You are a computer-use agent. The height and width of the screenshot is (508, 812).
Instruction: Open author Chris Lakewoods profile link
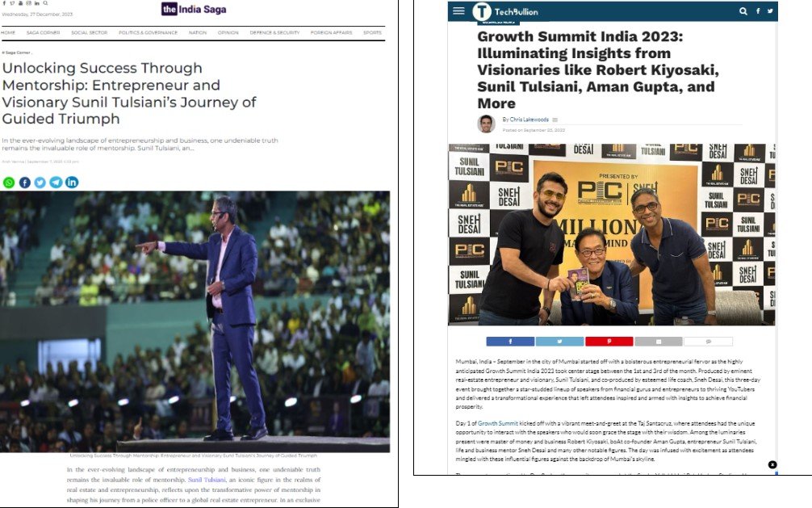(x=529, y=120)
